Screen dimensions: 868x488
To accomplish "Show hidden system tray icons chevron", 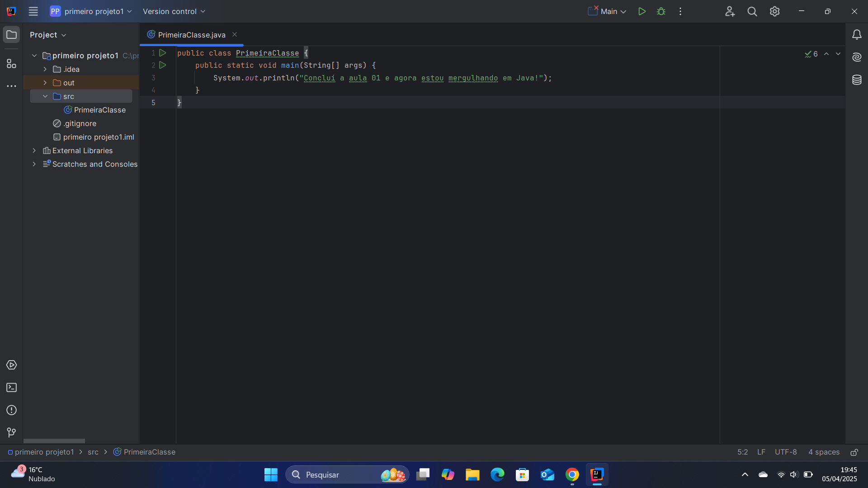I will point(745,474).
